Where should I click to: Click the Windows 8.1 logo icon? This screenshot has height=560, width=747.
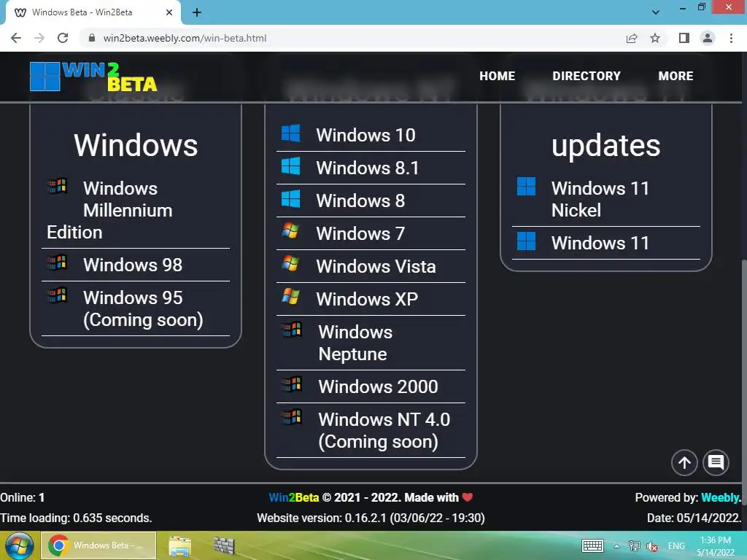[x=290, y=166]
